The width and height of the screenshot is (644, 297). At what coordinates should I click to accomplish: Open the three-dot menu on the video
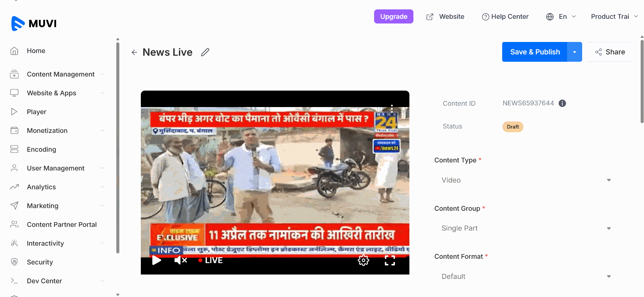392,108
